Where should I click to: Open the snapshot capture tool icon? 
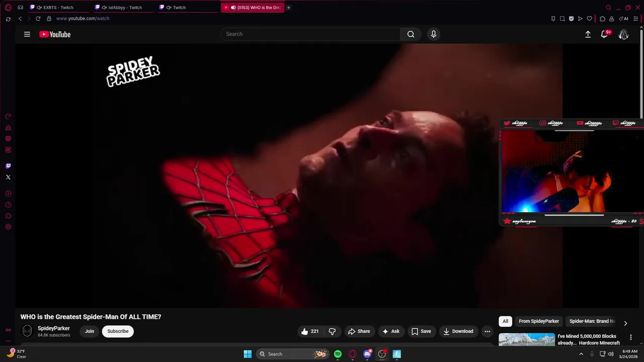click(x=562, y=19)
